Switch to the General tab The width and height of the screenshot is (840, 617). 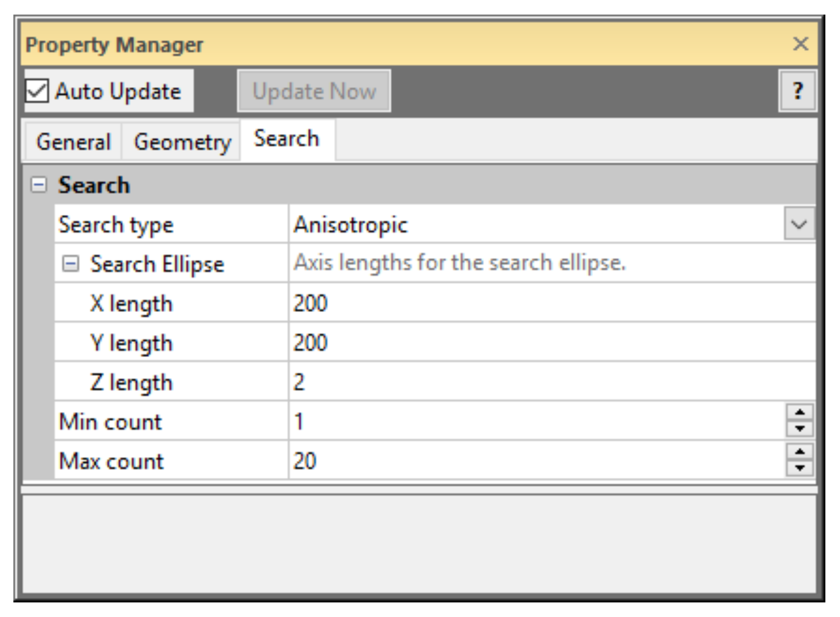pyautogui.click(x=73, y=142)
